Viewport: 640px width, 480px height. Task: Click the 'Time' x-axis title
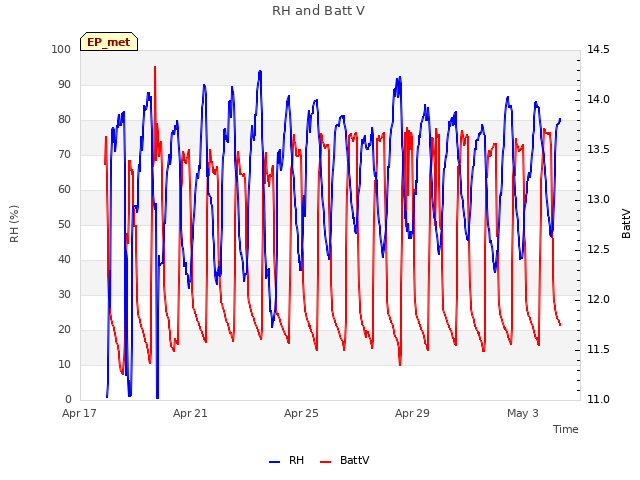click(x=566, y=429)
